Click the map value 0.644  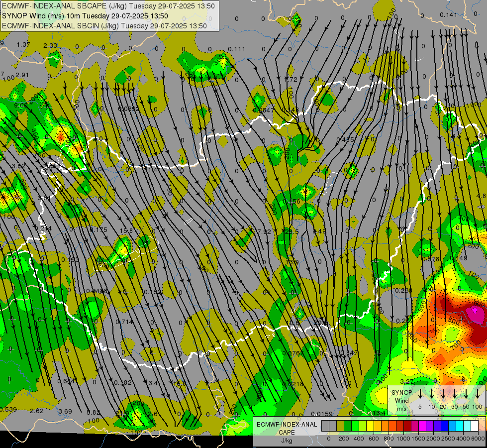click(x=66, y=381)
